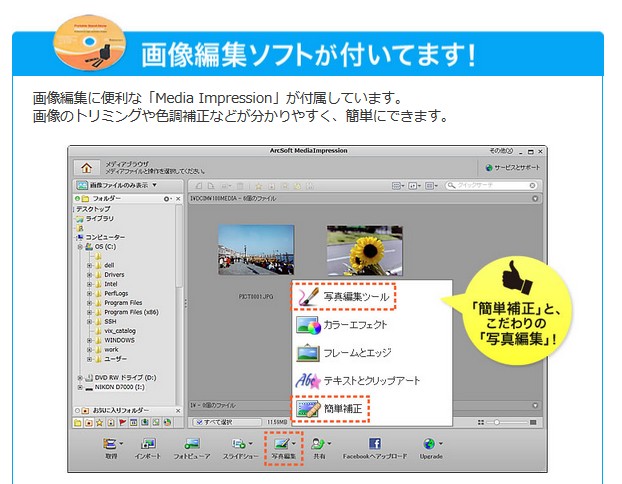Screen dimensions: 622x484
Task: Click the small thumbnails grid icon
Action: [481, 423]
